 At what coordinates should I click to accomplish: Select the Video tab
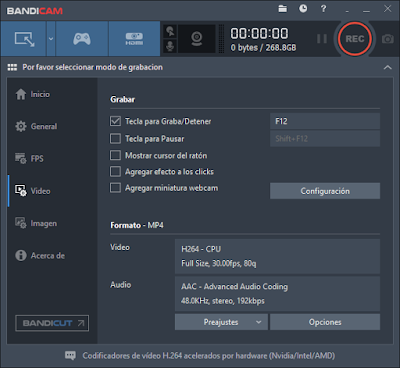(33, 191)
